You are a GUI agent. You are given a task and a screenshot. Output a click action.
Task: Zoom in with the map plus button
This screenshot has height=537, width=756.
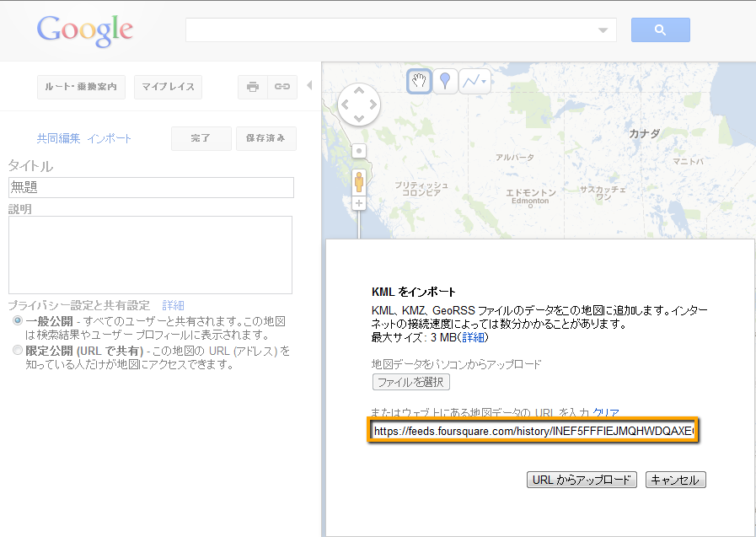point(359,204)
